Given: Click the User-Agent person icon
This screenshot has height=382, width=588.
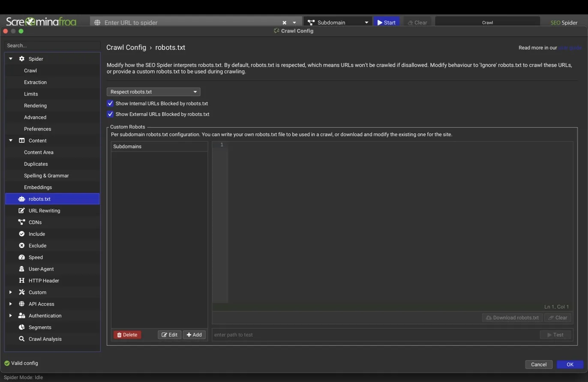Looking at the screenshot, I should pos(21,269).
